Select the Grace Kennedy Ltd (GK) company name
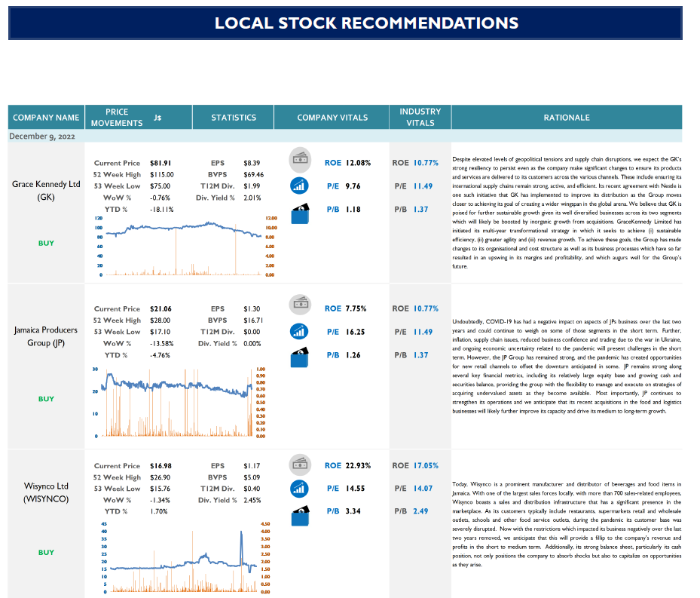The height and width of the screenshot is (598, 700). click(x=46, y=190)
